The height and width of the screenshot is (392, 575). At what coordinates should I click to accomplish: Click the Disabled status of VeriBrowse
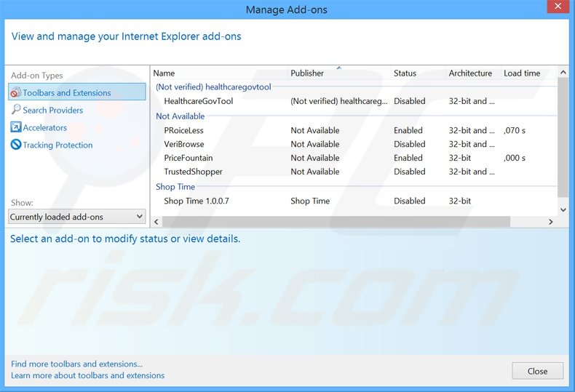click(x=410, y=144)
